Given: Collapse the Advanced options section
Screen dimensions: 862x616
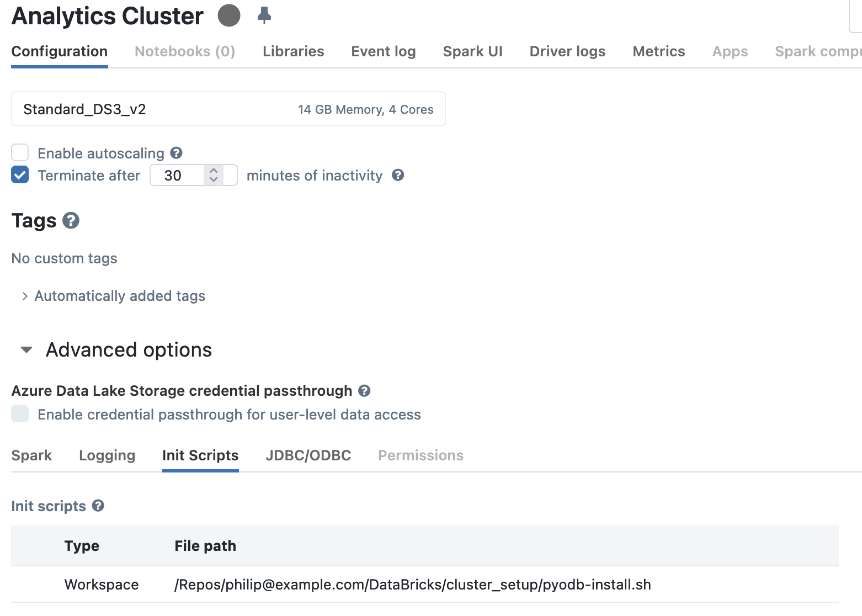Looking at the screenshot, I should coord(26,350).
